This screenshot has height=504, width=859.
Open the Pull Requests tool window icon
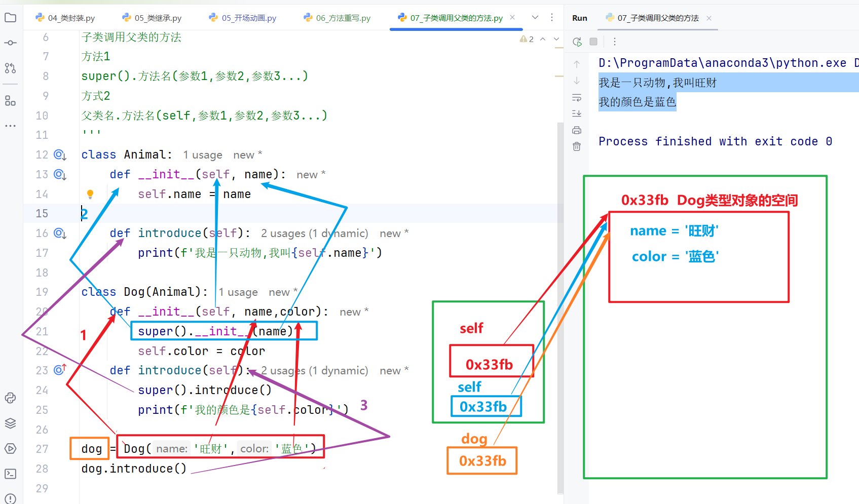(x=10, y=68)
